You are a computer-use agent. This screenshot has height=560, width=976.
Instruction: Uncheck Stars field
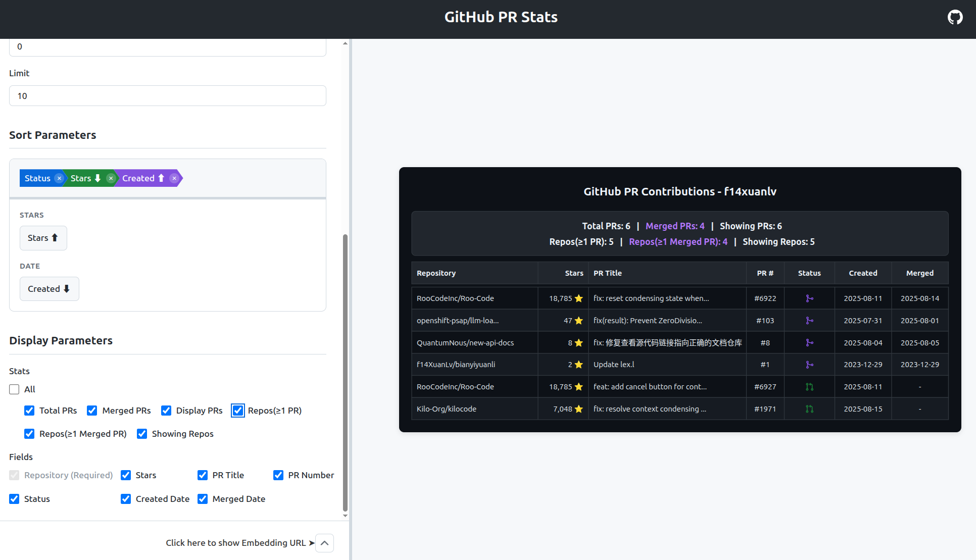coord(126,475)
